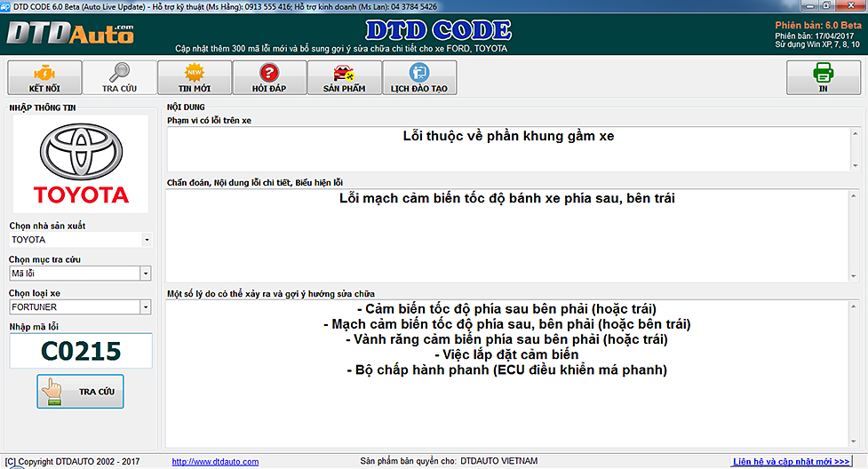The image size is (868, 469).
Task: Click up arrow in Chẩn đoán box scrollbar
Action: tap(854, 196)
